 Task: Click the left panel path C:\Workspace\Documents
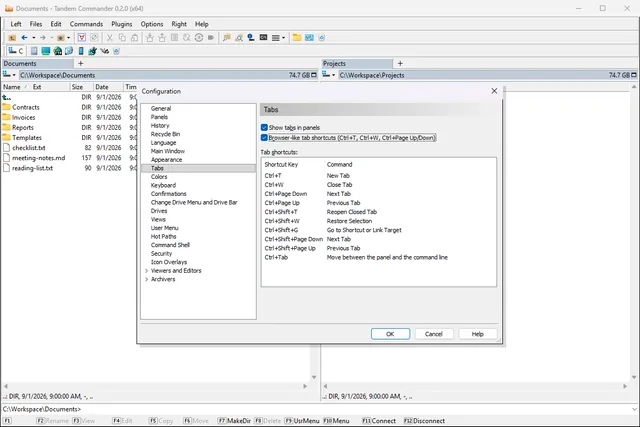(58, 75)
